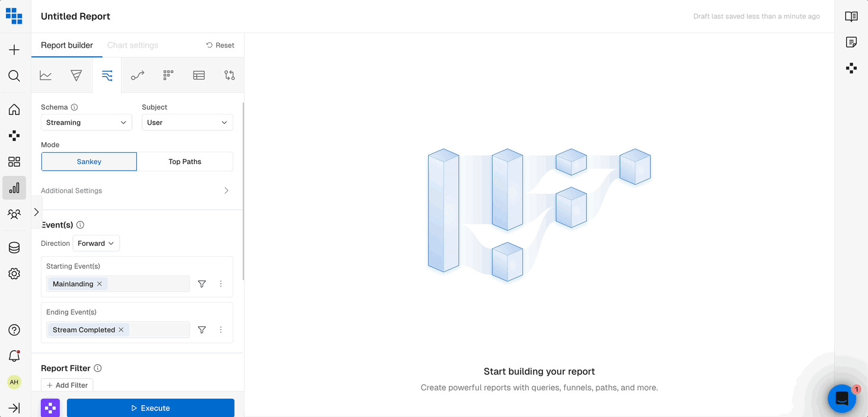Screen dimensions: 868x417
Task: Open the Data database icon in the sidebar
Action: coord(14,248)
